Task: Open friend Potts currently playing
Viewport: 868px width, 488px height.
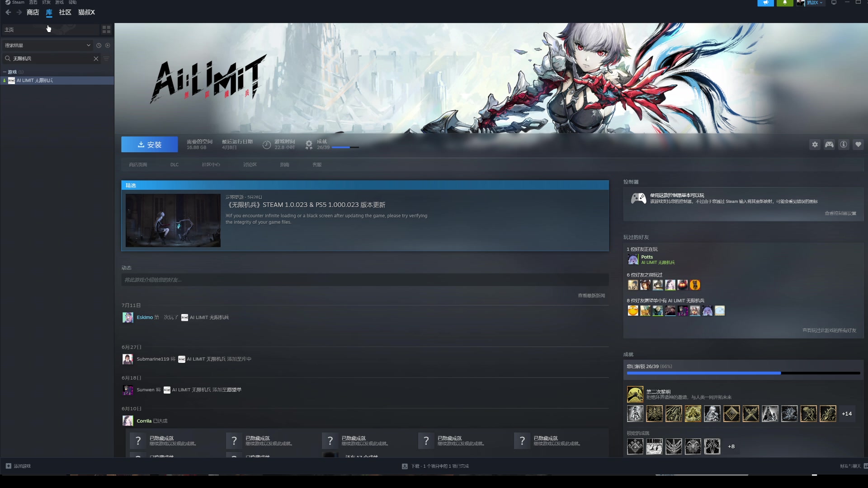Action: pyautogui.click(x=651, y=259)
